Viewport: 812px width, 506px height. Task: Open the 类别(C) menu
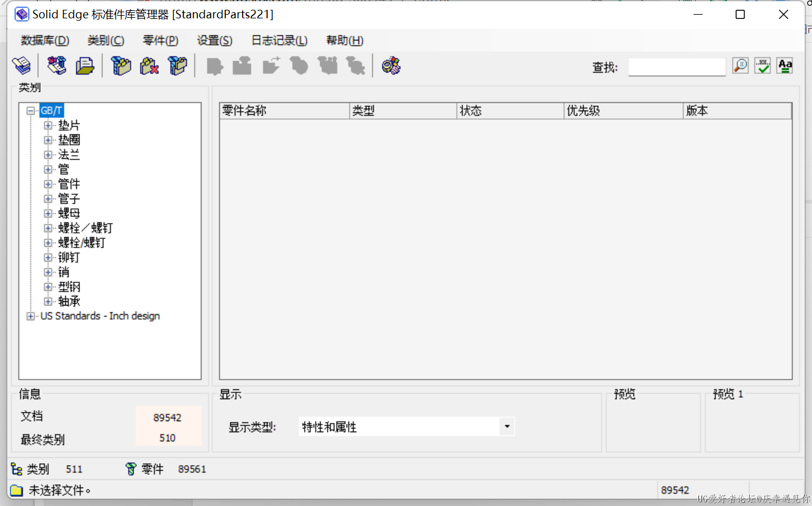pos(106,40)
